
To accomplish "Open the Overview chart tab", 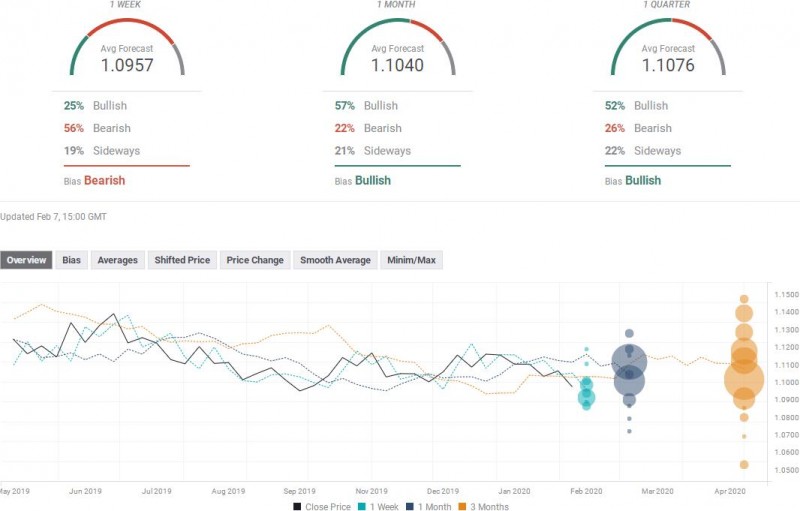I will click(26, 260).
